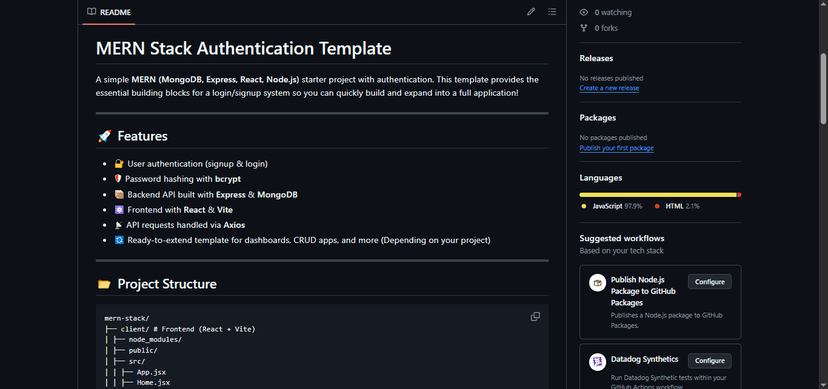Viewport: 828px width, 389px height.
Task: Click the bold word bcrypt
Action: 228,179
